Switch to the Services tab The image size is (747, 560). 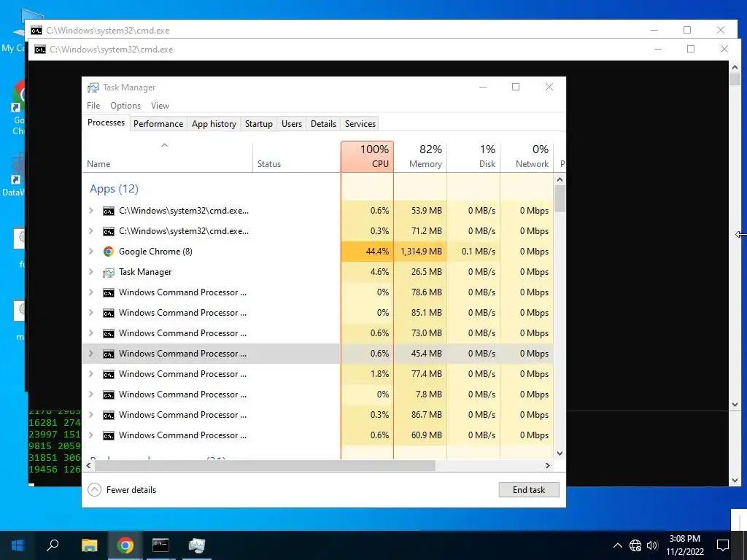coord(360,124)
